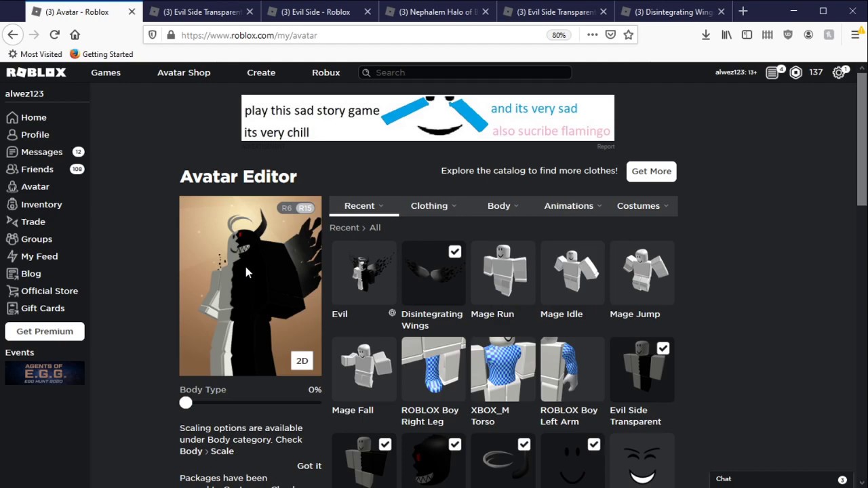Switch avatar to R6 rig
The width and height of the screenshot is (868, 488).
[286, 208]
